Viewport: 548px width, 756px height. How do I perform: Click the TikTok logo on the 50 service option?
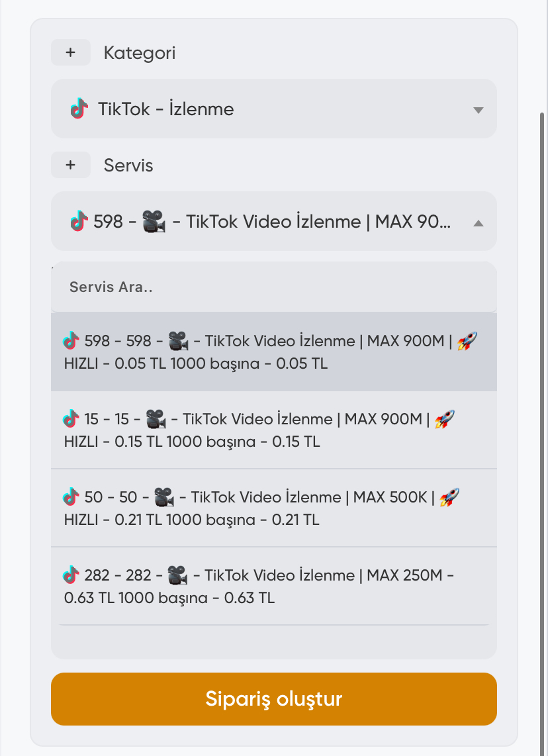pos(71,497)
